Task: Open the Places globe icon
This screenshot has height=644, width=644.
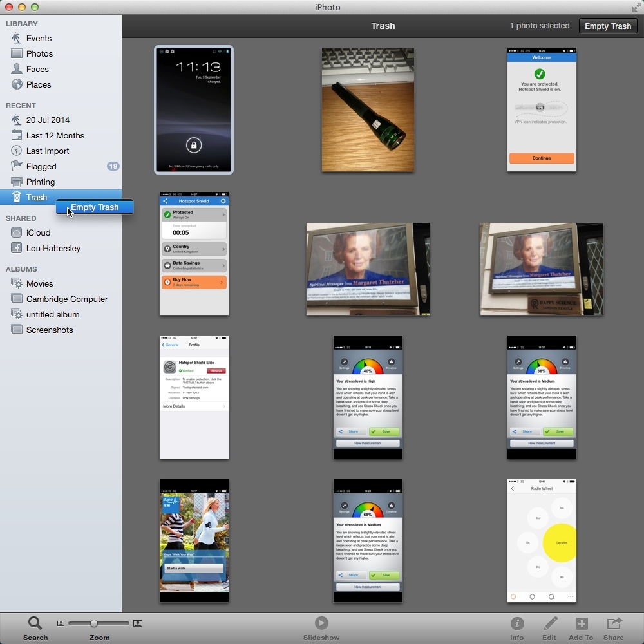Action: (17, 84)
